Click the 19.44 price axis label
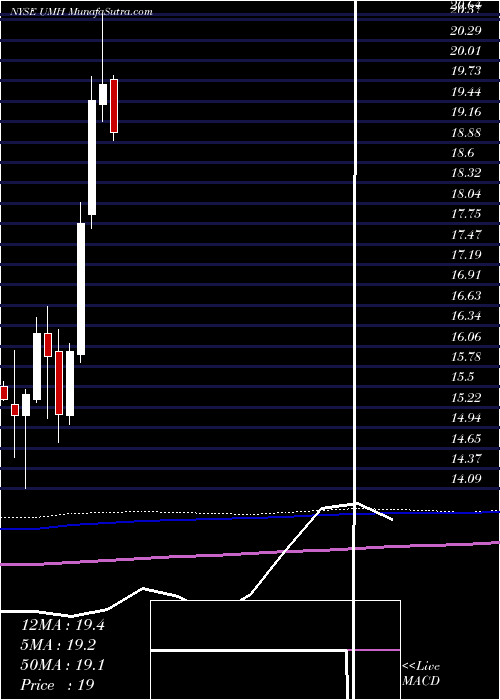This screenshot has width=500, height=700. 466,92
